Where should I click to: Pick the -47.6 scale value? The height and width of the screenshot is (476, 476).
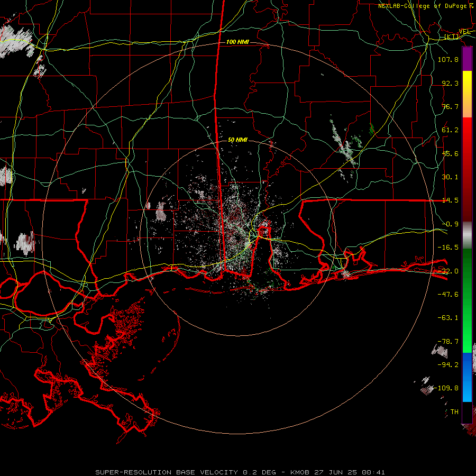pos(448,295)
